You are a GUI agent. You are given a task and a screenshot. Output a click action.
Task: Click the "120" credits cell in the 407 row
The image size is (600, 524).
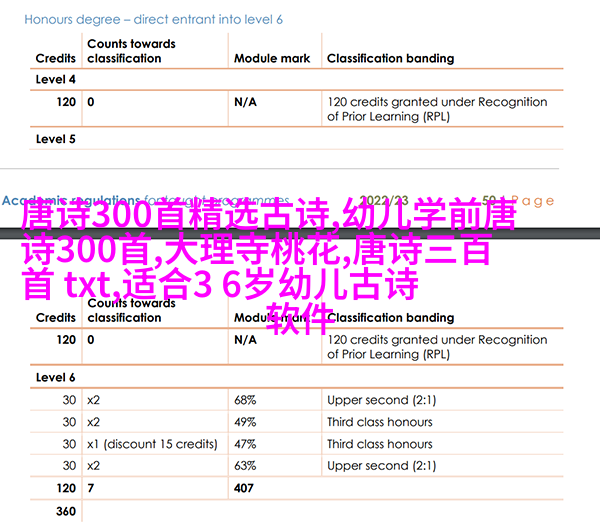(66, 488)
